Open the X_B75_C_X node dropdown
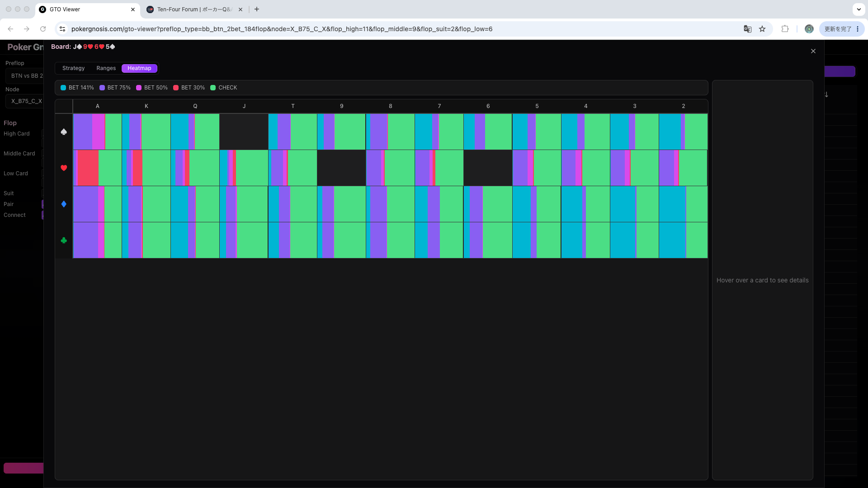This screenshot has height=488, width=868. pos(25,101)
